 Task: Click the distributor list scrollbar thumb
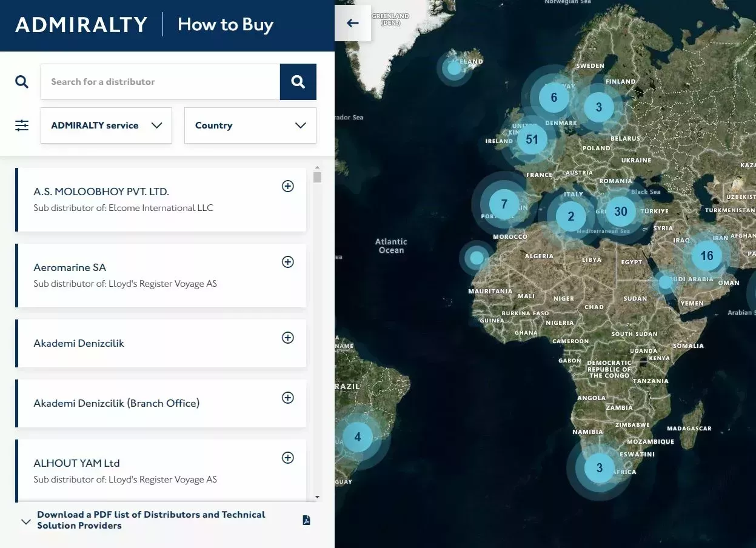317,177
